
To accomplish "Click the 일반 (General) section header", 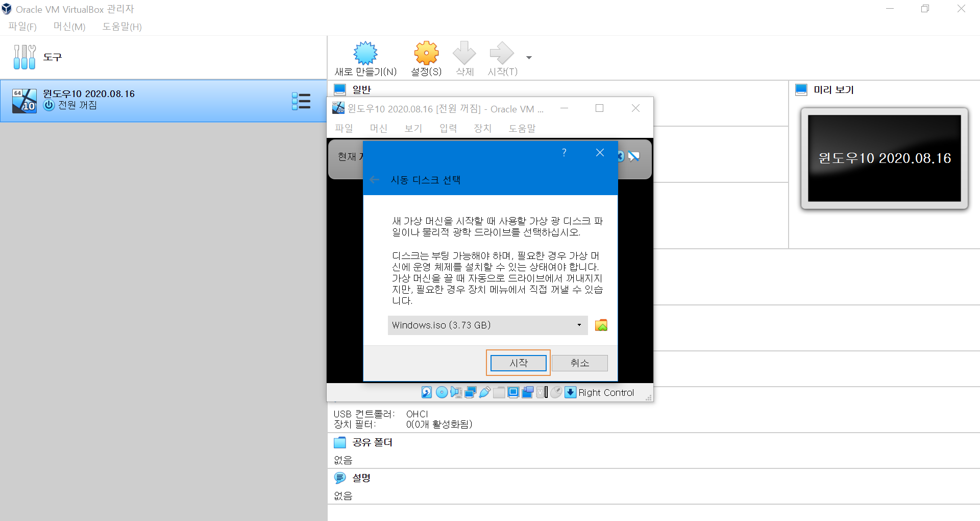I will coord(362,89).
